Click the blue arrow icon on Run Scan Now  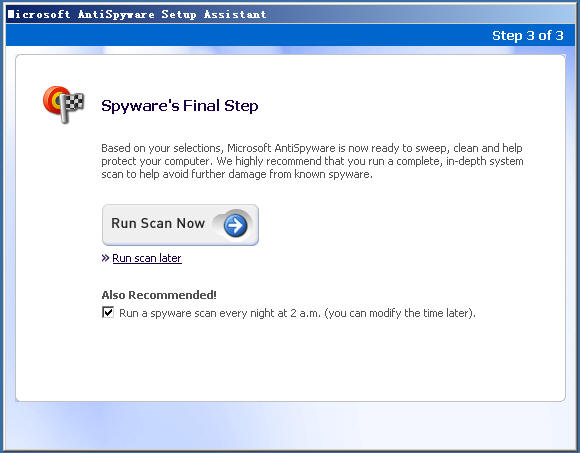[x=236, y=225]
